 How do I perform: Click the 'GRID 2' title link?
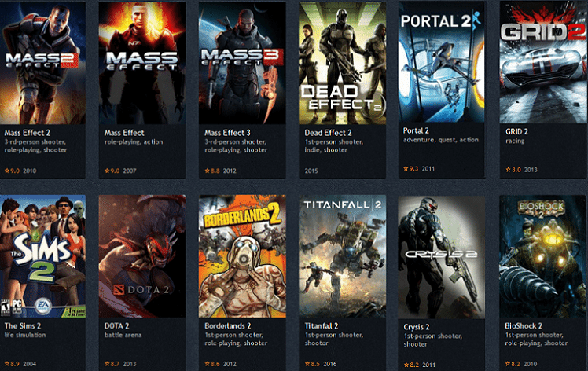point(516,132)
